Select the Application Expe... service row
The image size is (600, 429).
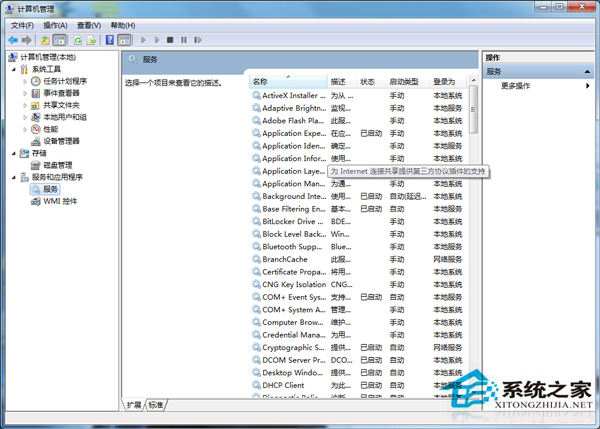click(x=359, y=133)
